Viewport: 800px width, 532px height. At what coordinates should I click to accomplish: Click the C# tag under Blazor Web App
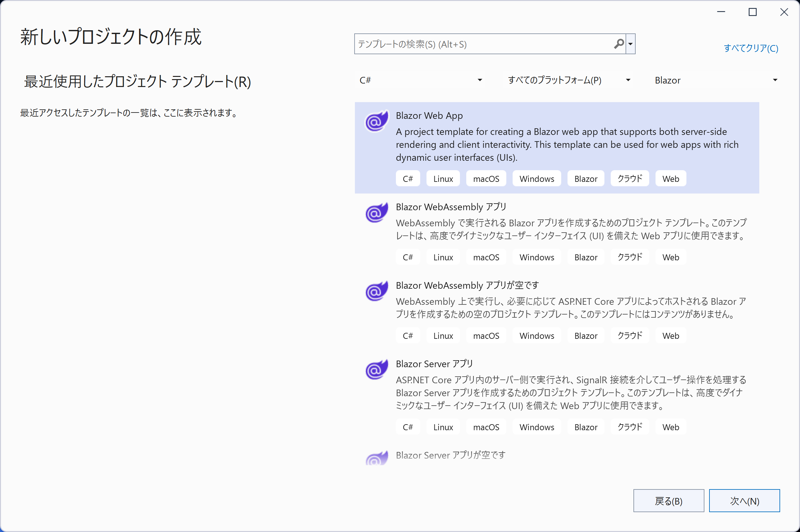click(408, 178)
